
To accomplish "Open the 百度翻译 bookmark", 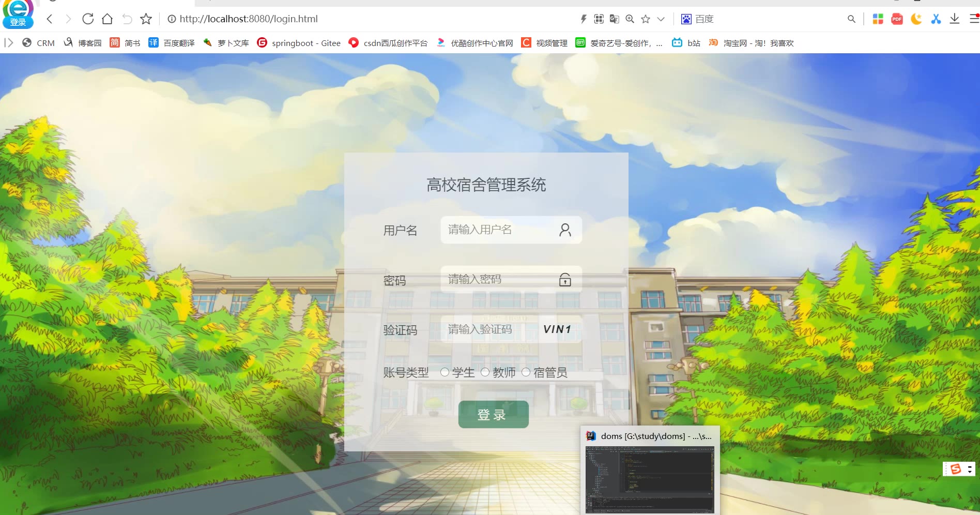I will point(172,43).
